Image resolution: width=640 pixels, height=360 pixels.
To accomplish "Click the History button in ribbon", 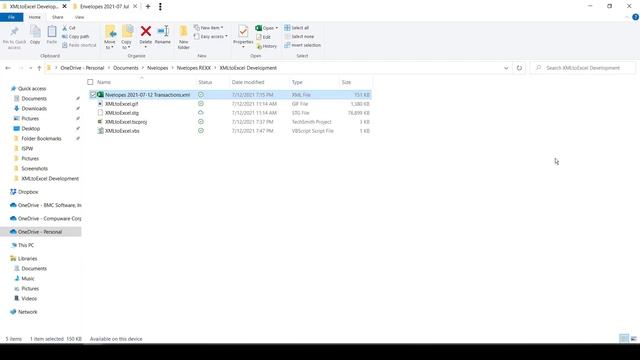I will 267,46.
